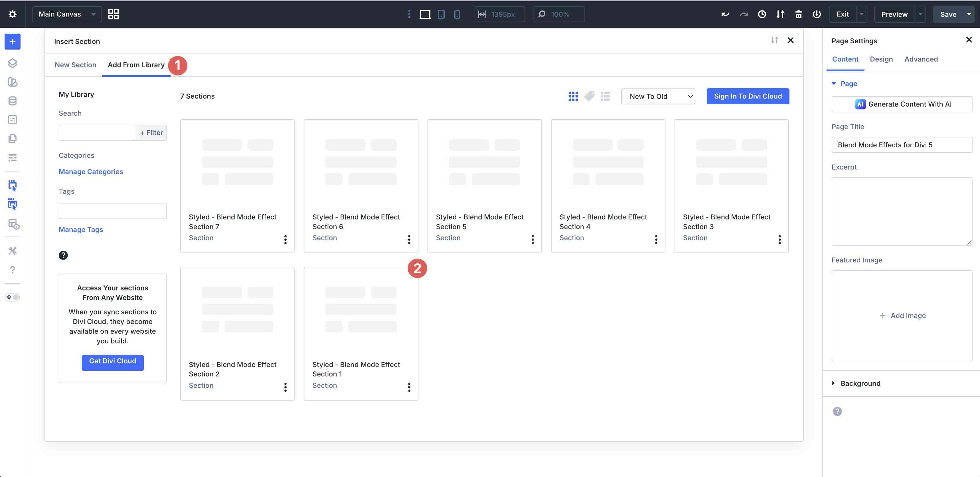Select the Divi settings gear icon in sidebar
Viewport: 980px width, 477px height.
[x=13, y=14]
